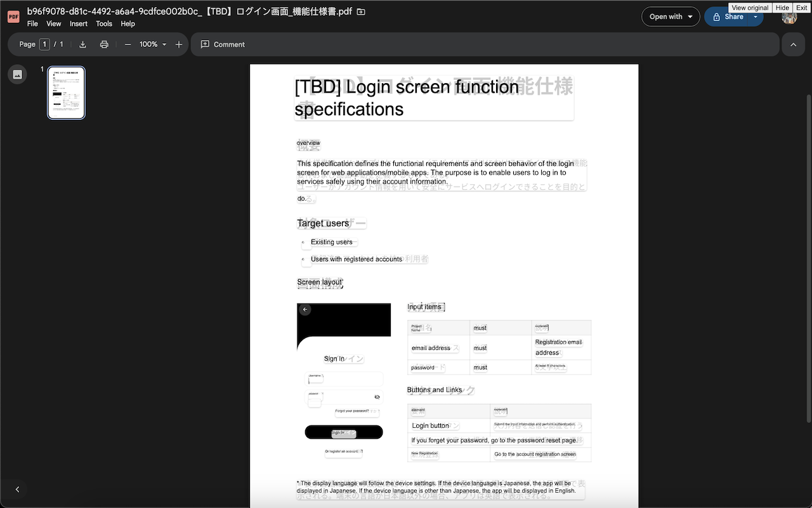Click the "Buttons and Links" heading
This screenshot has height=508, width=812.
click(435, 390)
